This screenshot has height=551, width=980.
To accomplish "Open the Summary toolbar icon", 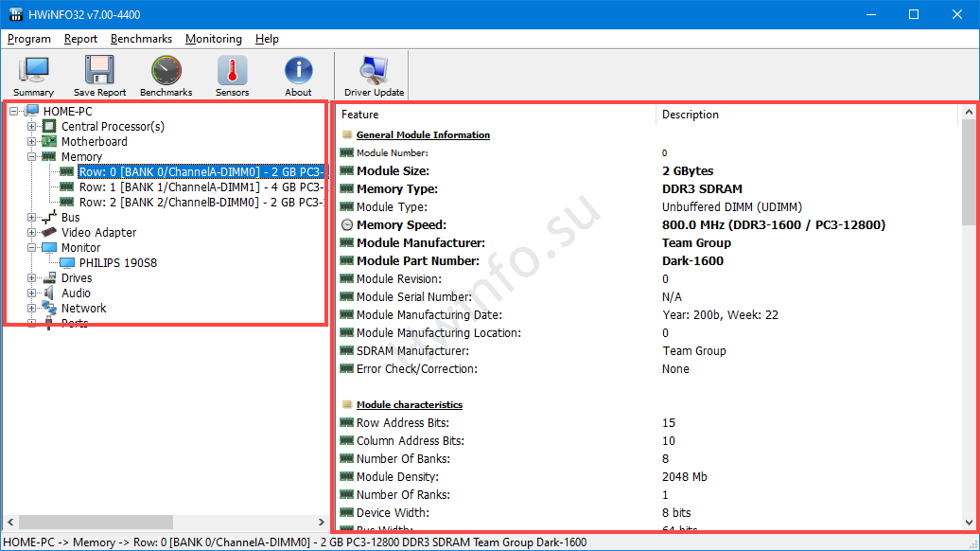I will (34, 76).
